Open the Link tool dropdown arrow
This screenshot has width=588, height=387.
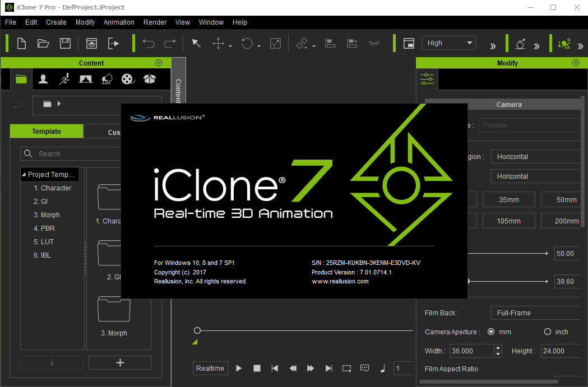tap(314, 46)
